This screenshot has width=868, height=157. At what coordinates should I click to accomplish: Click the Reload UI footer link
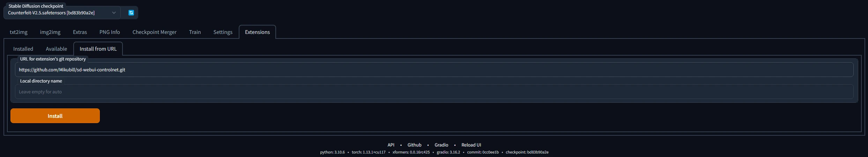pyautogui.click(x=471, y=145)
